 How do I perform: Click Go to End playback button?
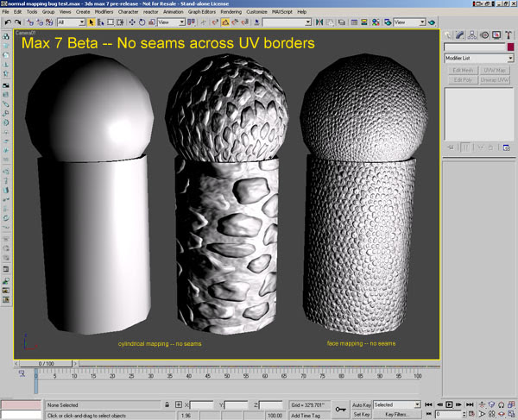pos(470,404)
